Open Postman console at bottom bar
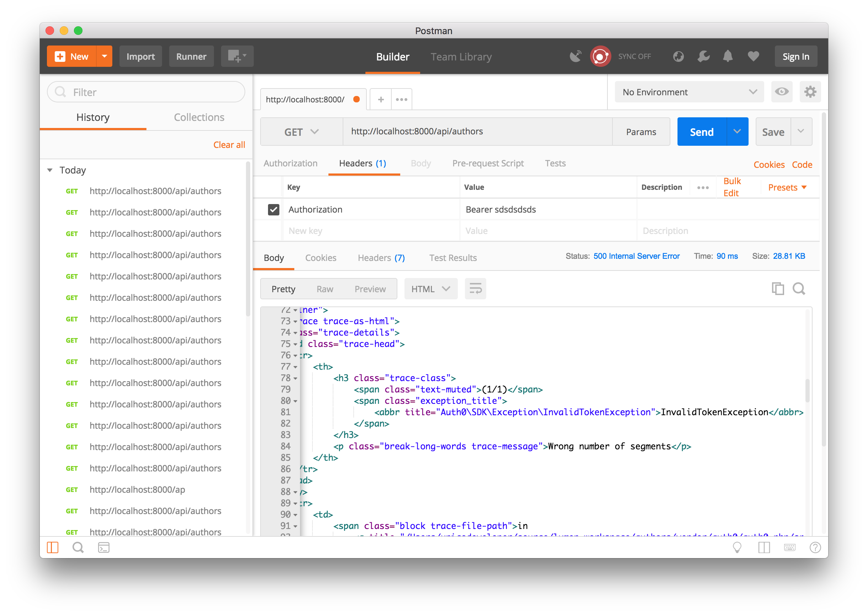 103,547
